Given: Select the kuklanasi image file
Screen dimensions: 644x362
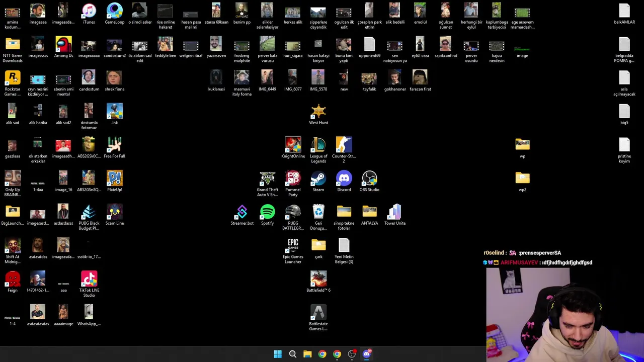Looking at the screenshot, I should coord(216,81).
